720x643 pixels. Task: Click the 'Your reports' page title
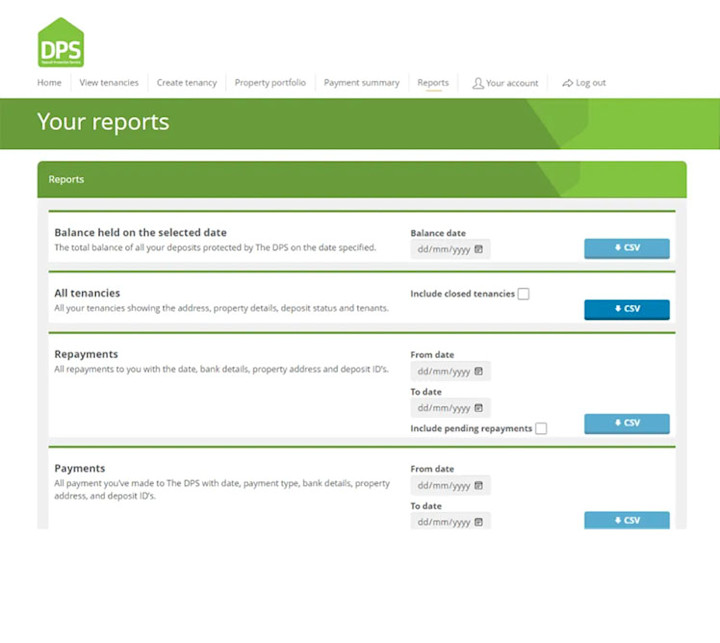tap(103, 122)
